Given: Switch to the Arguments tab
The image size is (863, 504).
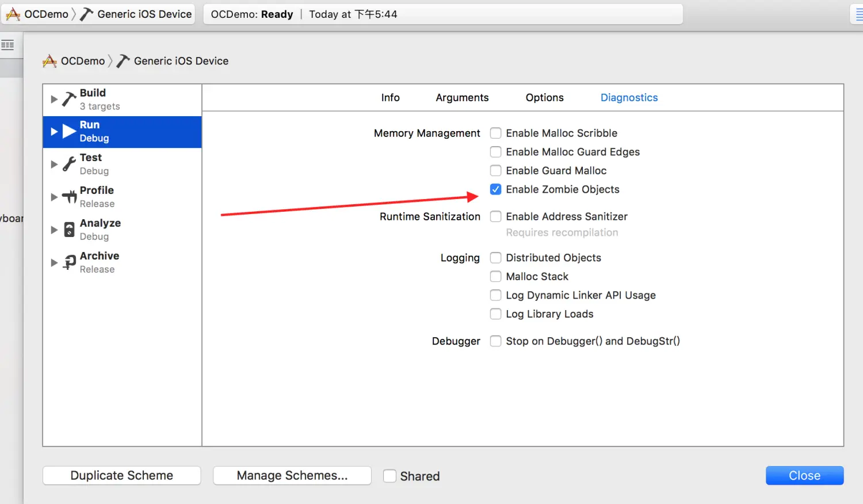Looking at the screenshot, I should click(462, 98).
